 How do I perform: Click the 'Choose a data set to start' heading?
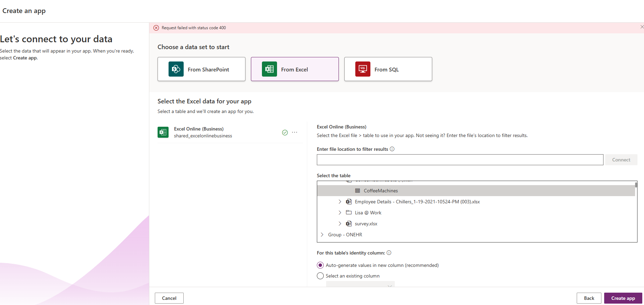(x=193, y=47)
